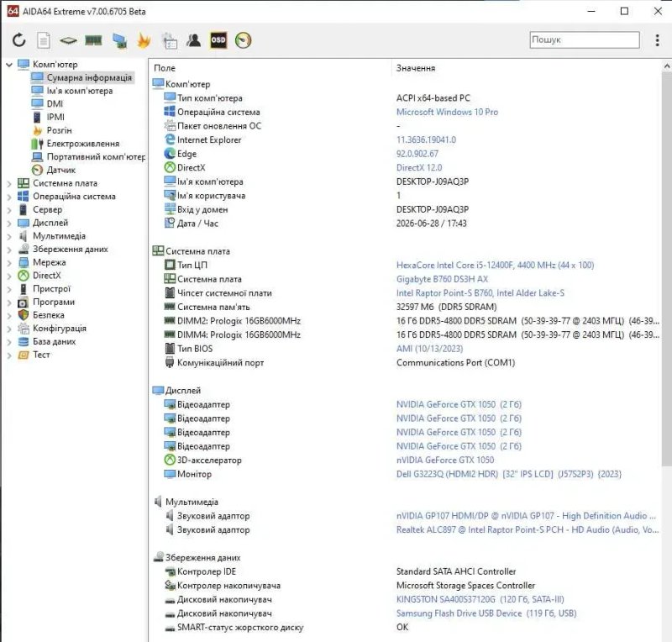Select the DIMM4: Prologix 16GB6000MHz row
This screenshot has height=642, width=672.
[x=406, y=335]
